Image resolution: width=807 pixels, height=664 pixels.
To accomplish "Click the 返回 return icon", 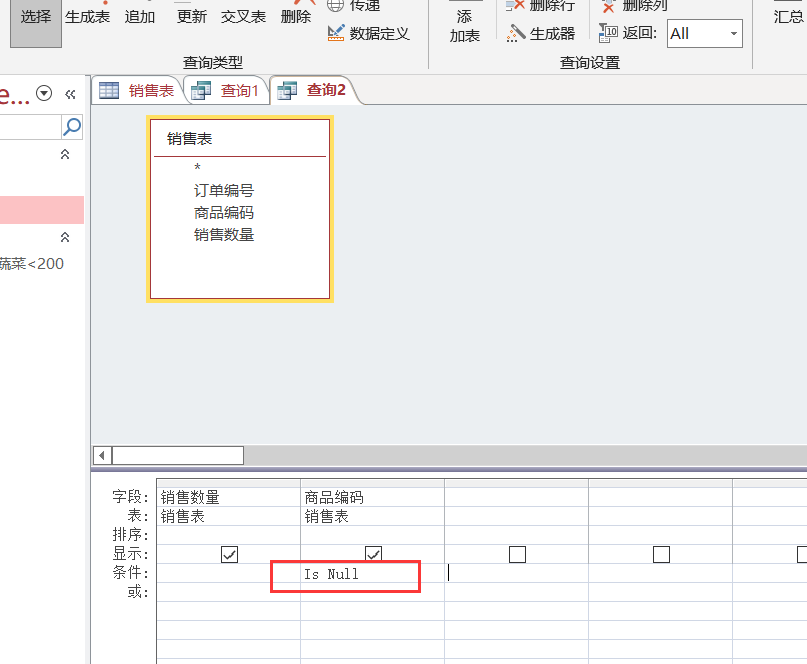I will pyautogui.click(x=608, y=33).
